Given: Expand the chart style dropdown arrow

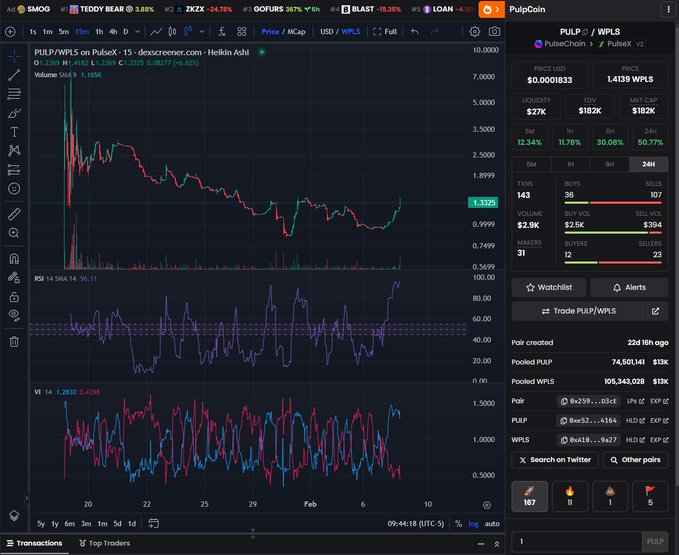Looking at the screenshot, I should point(202,32).
